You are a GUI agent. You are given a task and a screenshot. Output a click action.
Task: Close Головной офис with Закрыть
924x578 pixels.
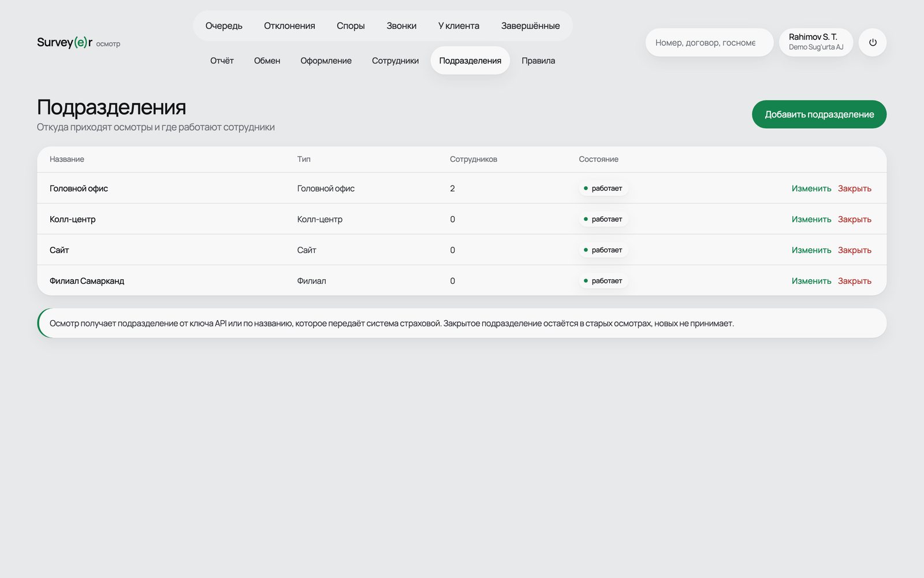(x=855, y=188)
